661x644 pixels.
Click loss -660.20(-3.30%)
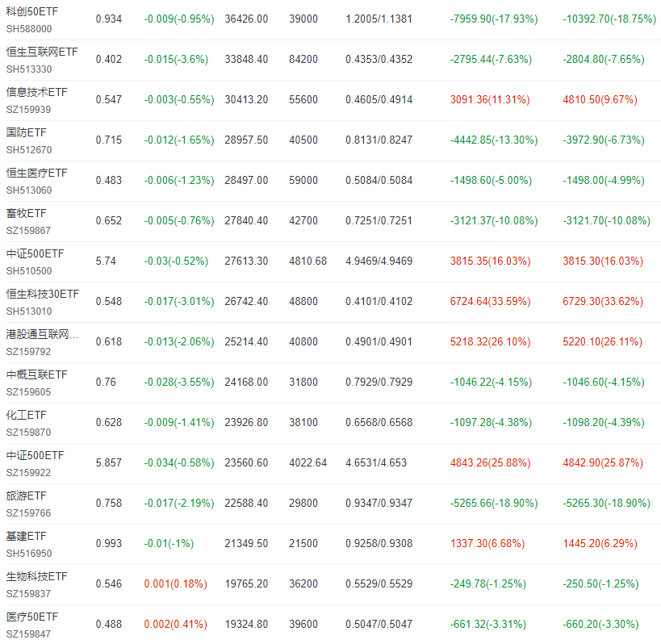(600, 624)
